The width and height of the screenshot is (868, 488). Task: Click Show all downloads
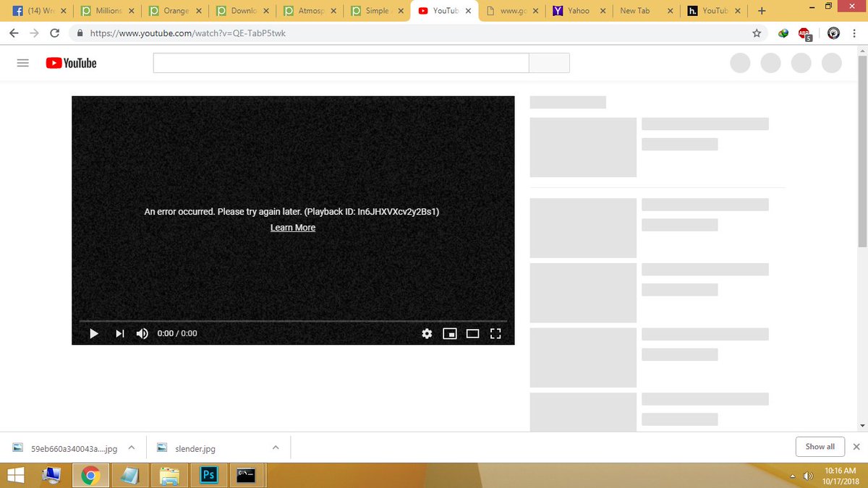click(820, 447)
